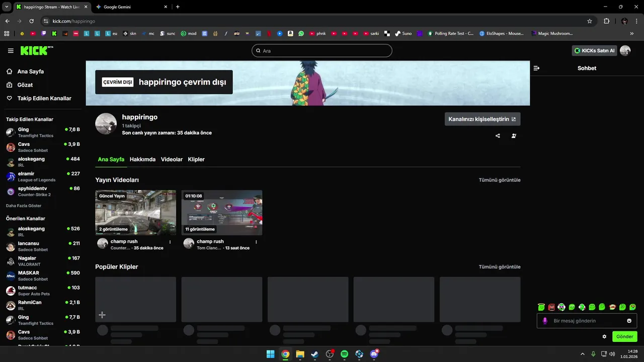The image size is (644, 362).
Task: Open Spotify from the taskbar
Action: (344, 354)
